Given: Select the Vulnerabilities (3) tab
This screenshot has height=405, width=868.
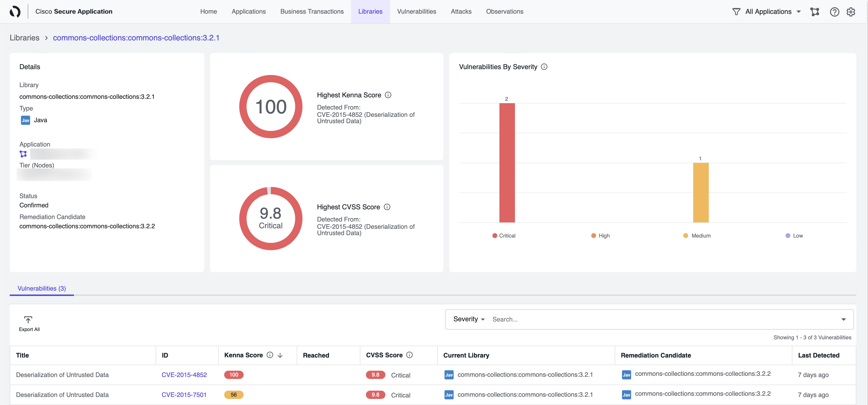Looking at the screenshot, I should pyautogui.click(x=42, y=288).
